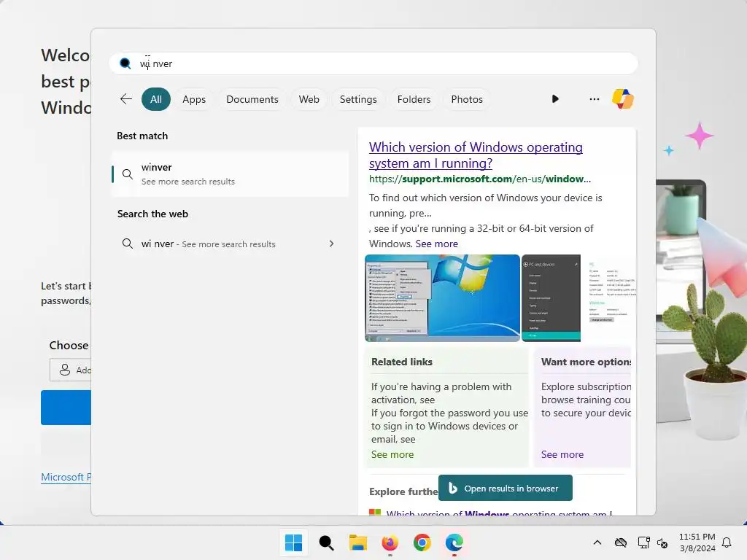Launch Firefox from the taskbar
This screenshot has height=560, width=747.
tap(390, 542)
